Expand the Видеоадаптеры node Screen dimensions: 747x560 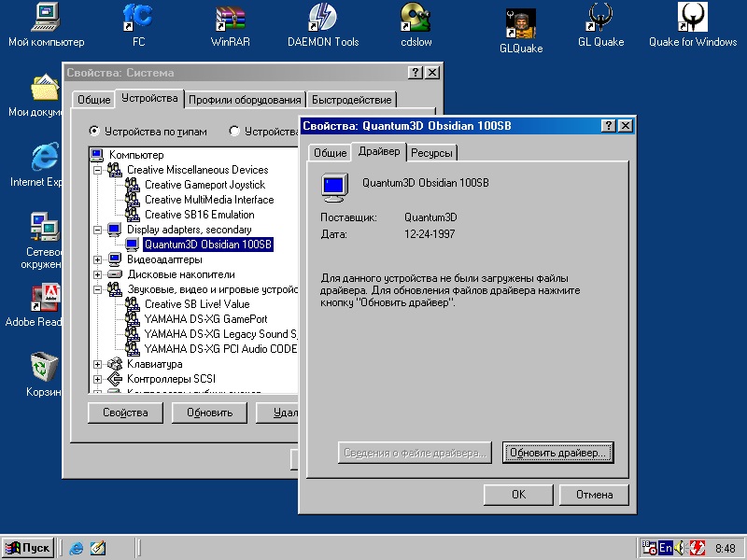(x=98, y=260)
